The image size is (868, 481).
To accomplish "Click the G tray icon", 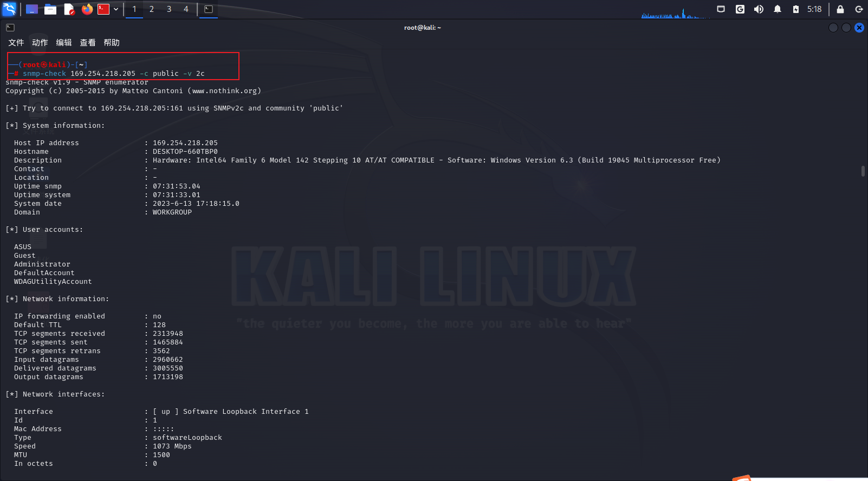I will click(740, 9).
